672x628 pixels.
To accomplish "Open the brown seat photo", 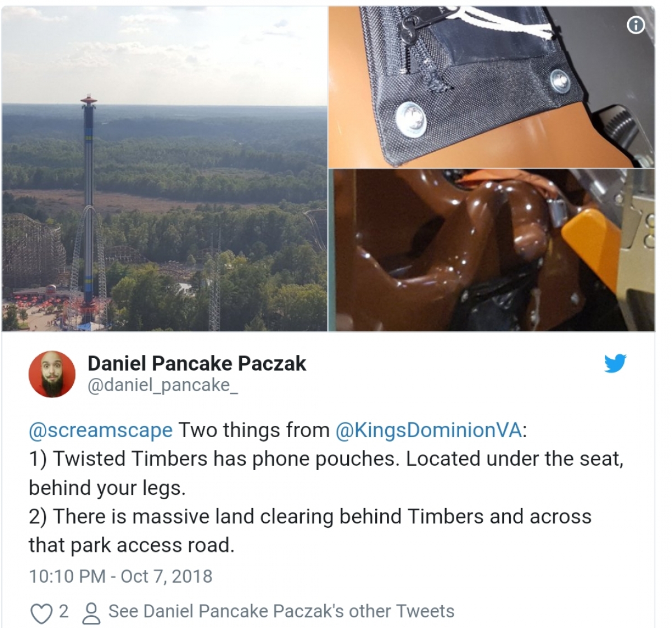I will (x=491, y=250).
